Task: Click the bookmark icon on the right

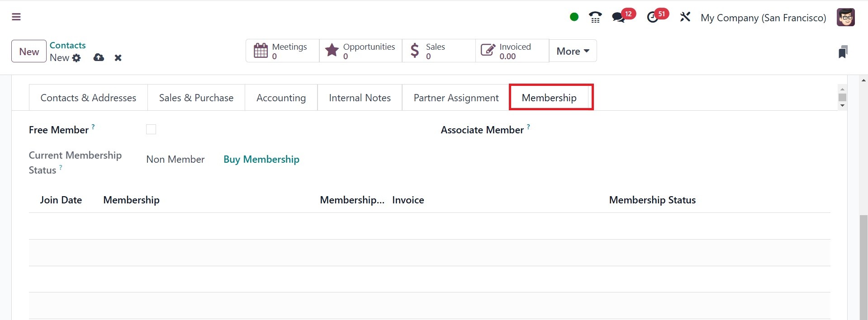Action: [x=843, y=52]
